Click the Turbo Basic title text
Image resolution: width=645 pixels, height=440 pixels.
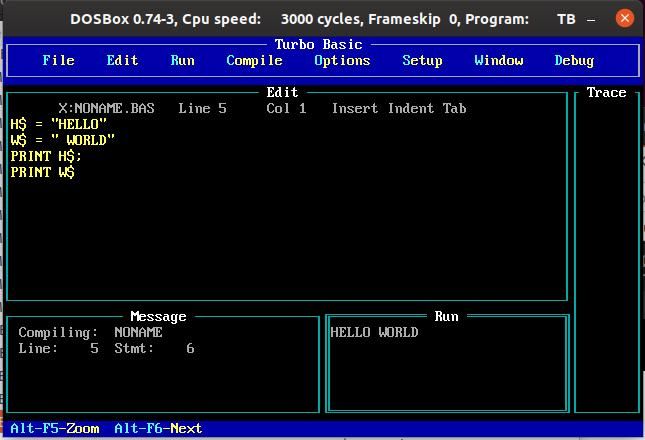click(x=318, y=44)
